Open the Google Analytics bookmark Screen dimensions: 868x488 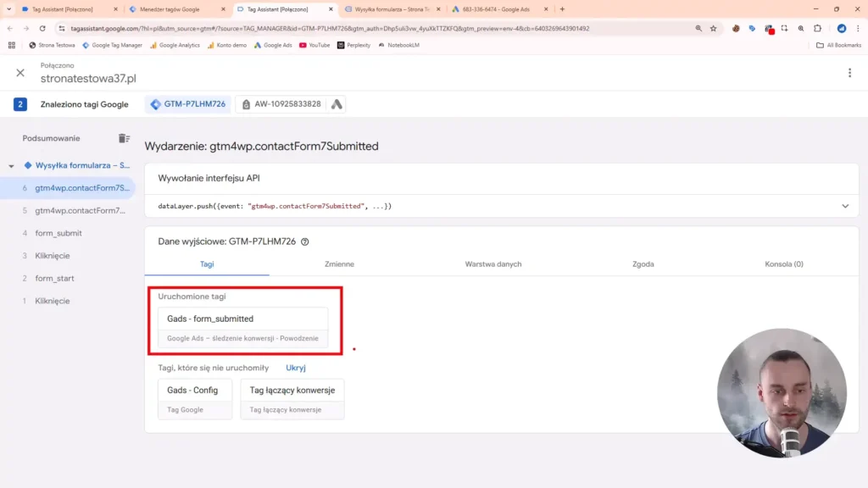(175, 46)
